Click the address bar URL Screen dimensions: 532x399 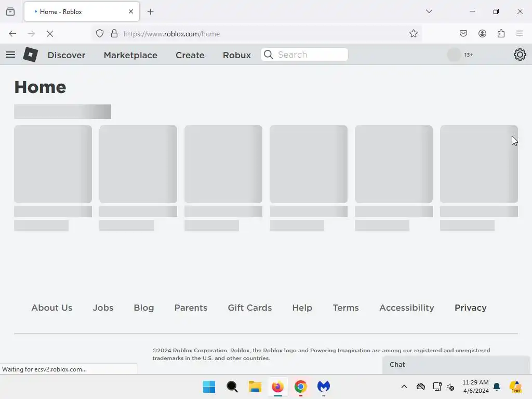coord(171,34)
